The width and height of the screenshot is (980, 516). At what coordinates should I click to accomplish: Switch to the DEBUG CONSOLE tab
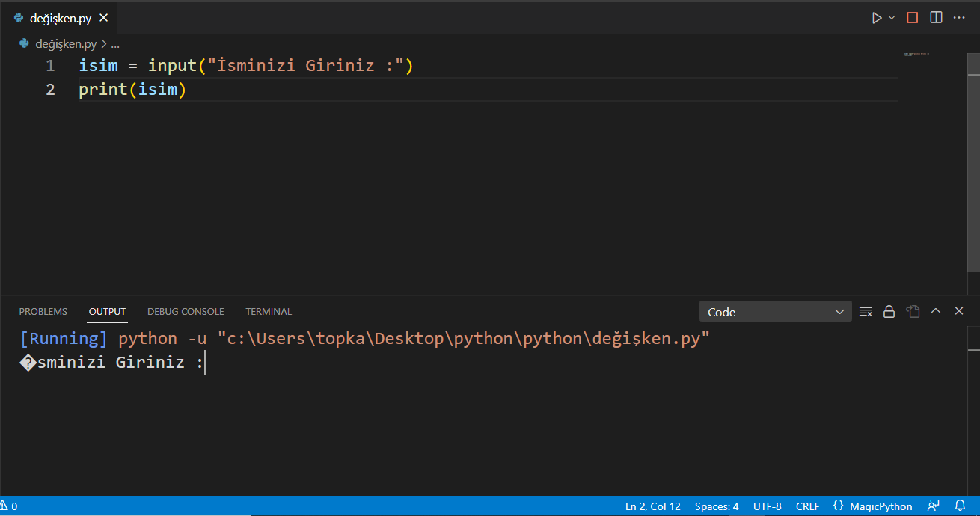point(186,311)
